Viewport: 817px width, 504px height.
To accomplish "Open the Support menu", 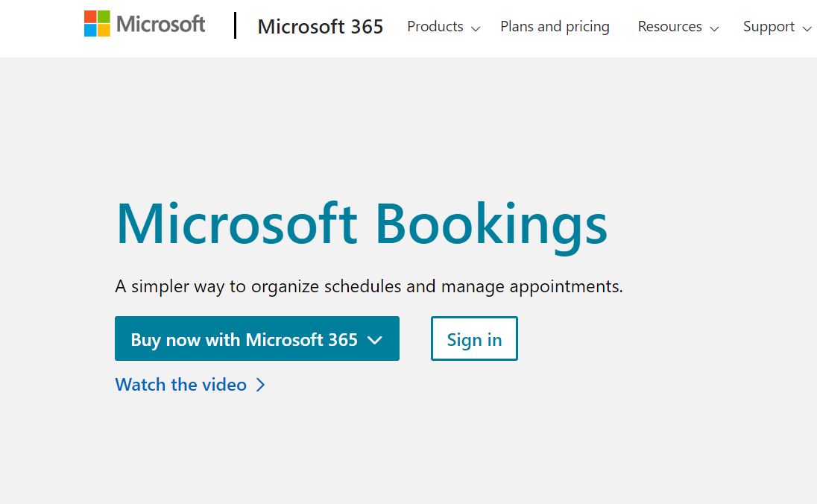I will coord(769,27).
